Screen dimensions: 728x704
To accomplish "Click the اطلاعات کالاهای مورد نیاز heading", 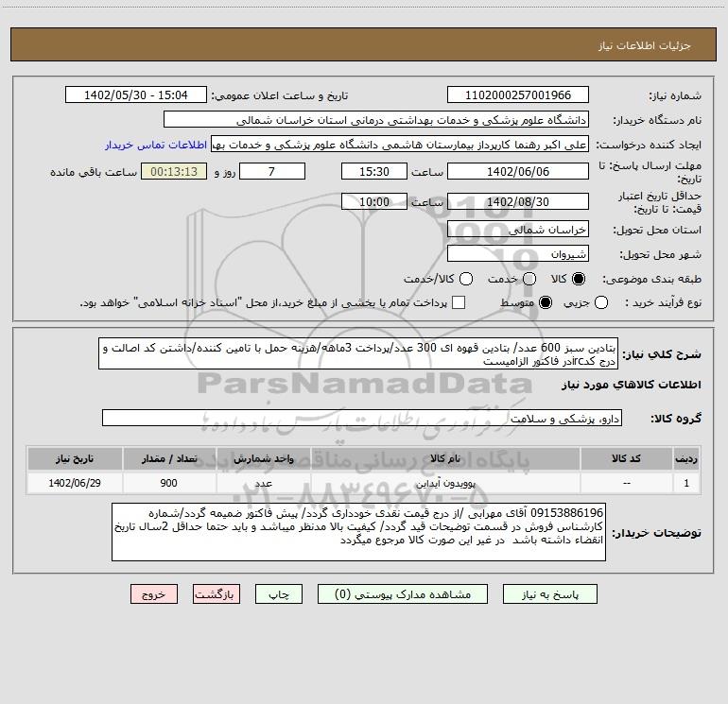I will click(x=632, y=385).
